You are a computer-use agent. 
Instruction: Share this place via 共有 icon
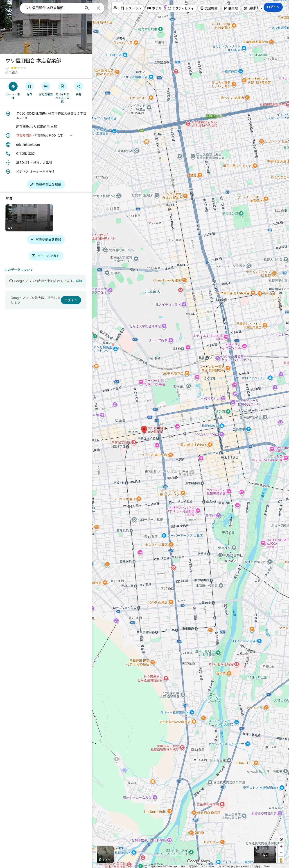point(78,86)
